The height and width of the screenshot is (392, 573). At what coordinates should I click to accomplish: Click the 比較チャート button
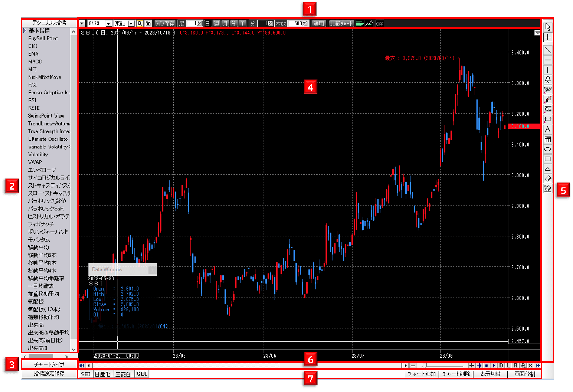pos(341,24)
